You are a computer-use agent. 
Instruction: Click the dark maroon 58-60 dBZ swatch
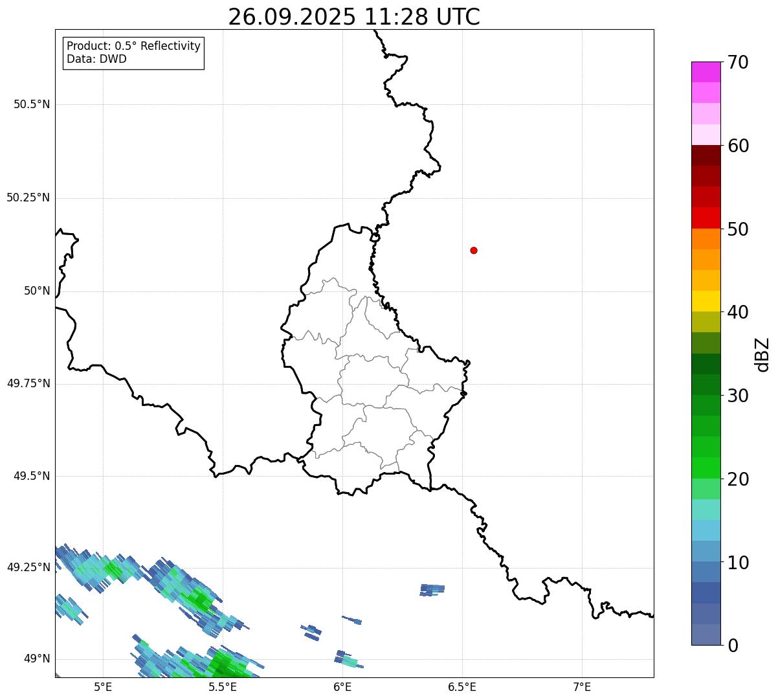pyautogui.click(x=706, y=155)
